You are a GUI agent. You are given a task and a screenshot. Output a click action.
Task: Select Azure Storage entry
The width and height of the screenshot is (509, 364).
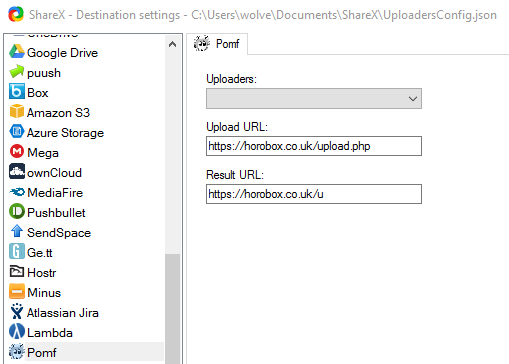pos(65,133)
